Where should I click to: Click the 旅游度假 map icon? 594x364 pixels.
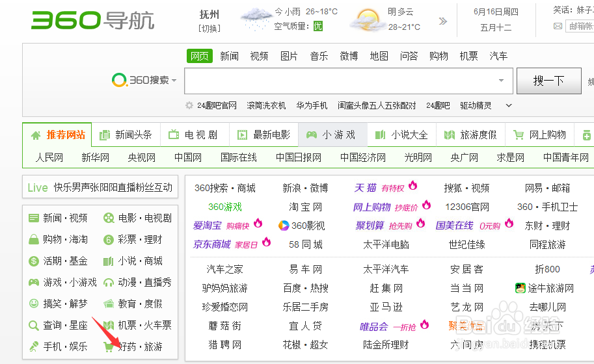[450, 135]
